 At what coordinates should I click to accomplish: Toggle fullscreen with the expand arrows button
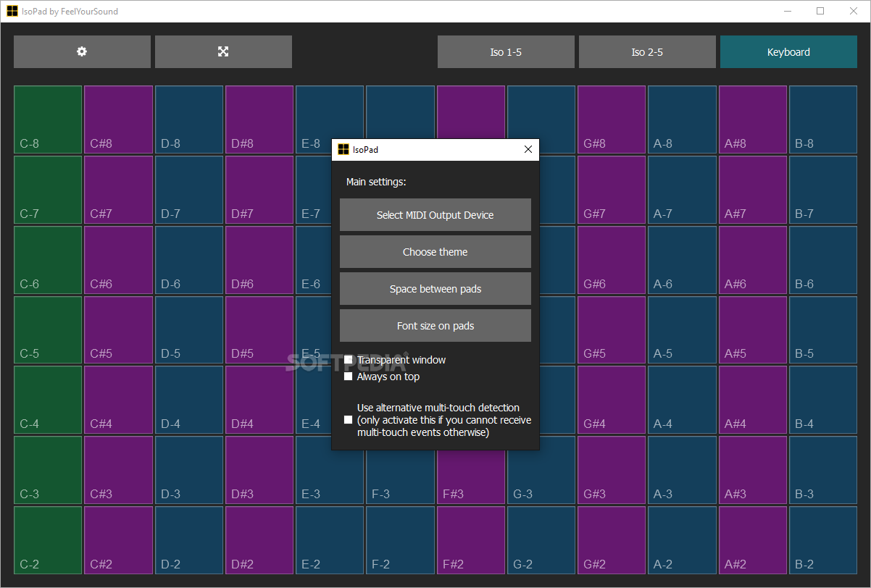tap(223, 52)
